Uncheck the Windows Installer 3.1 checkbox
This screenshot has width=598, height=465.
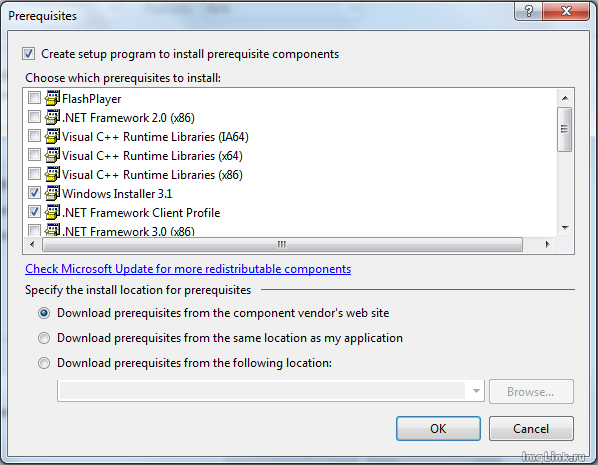[34, 193]
